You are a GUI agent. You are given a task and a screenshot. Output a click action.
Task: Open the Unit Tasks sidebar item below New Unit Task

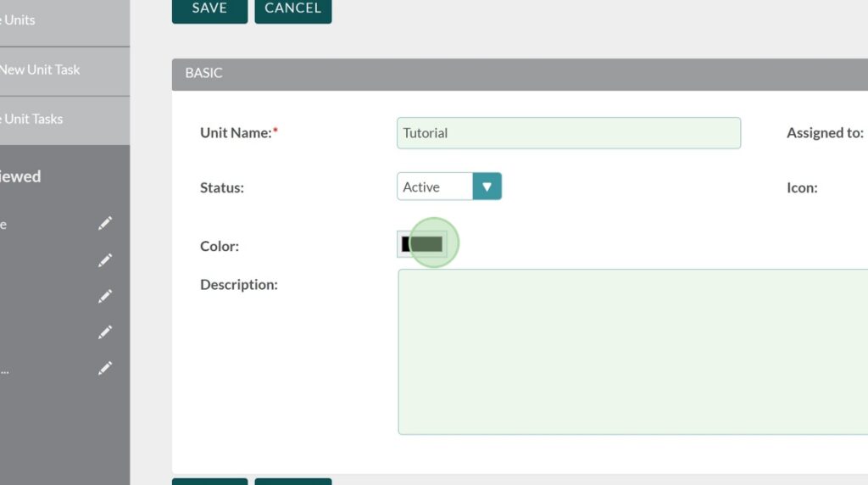click(33, 120)
